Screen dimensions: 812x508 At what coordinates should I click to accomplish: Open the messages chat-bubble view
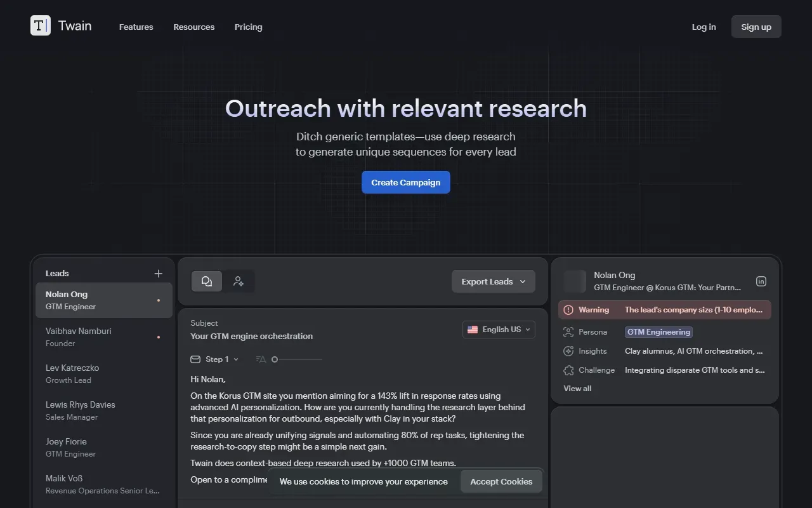click(207, 281)
